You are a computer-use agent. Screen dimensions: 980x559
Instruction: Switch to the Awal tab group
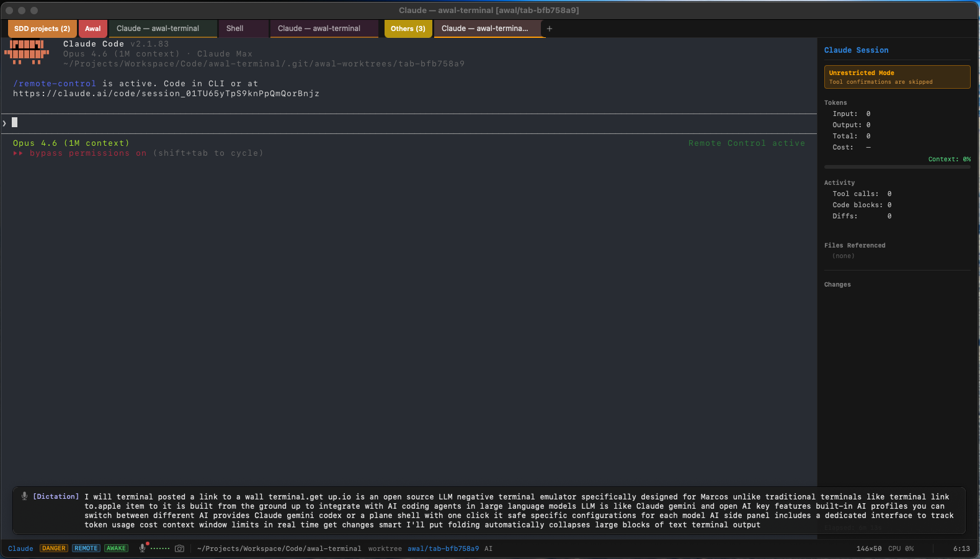coord(93,29)
